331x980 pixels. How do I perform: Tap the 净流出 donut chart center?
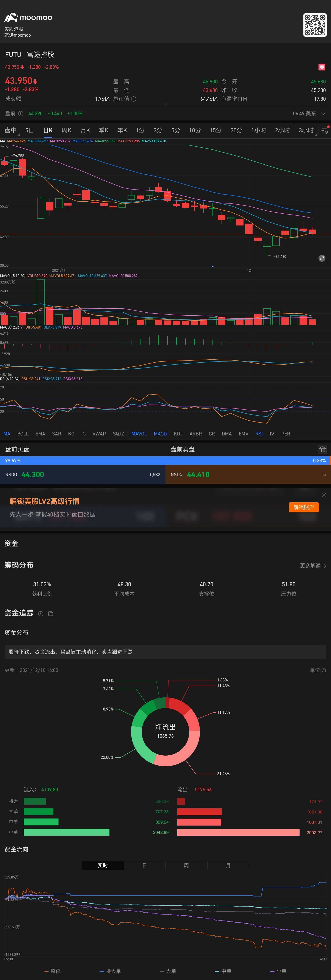165,732
